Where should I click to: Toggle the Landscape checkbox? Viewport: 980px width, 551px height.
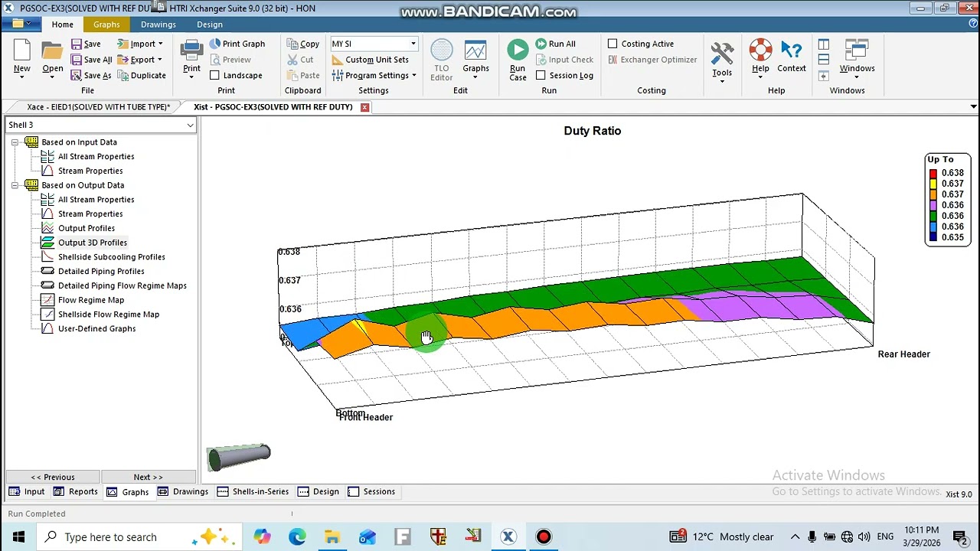[x=214, y=75]
